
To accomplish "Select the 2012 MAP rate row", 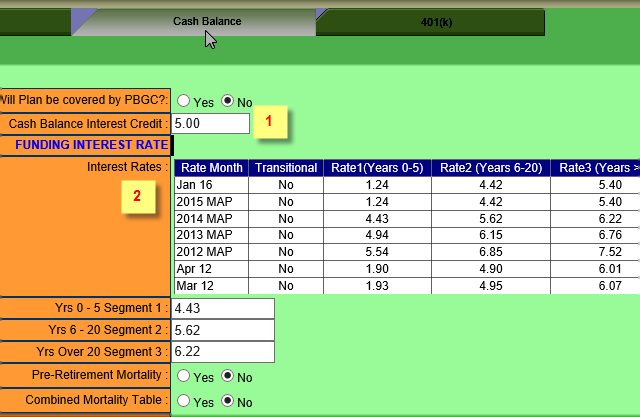I will pos(210,253).
